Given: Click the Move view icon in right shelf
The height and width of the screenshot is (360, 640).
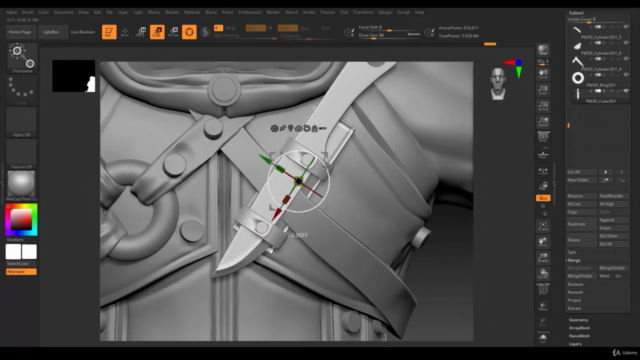Looking at the screenshot, I should [543, 242].
